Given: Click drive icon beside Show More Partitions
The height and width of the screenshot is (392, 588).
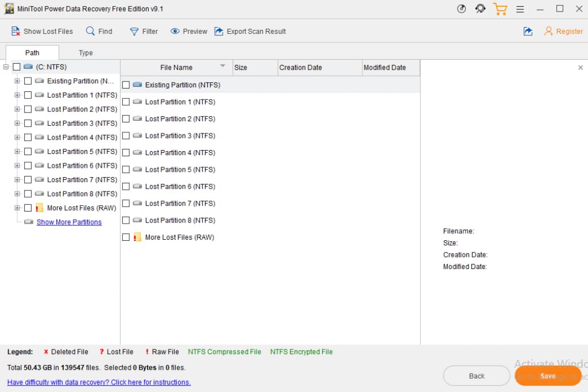Looking at the screenshot, I should (x=29, y=222).
